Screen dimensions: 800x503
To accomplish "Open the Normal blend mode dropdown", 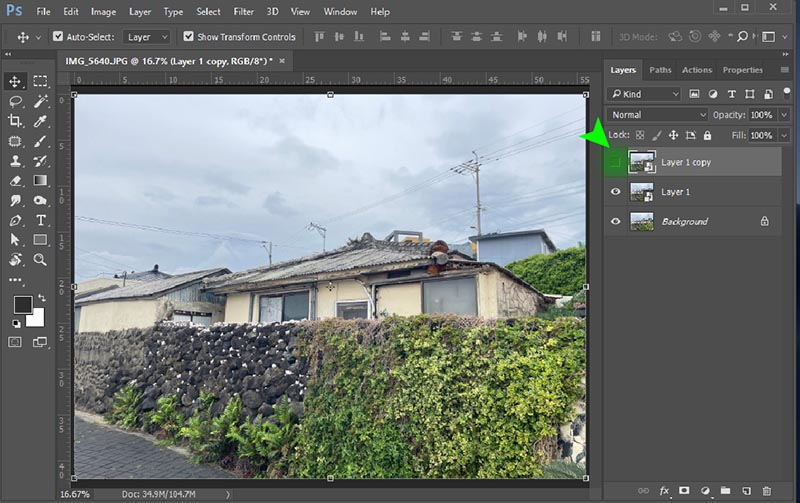I will pos(658,115).
